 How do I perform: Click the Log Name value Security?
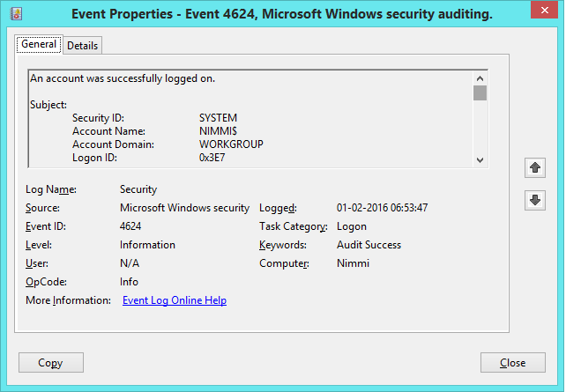click(138, 189)
